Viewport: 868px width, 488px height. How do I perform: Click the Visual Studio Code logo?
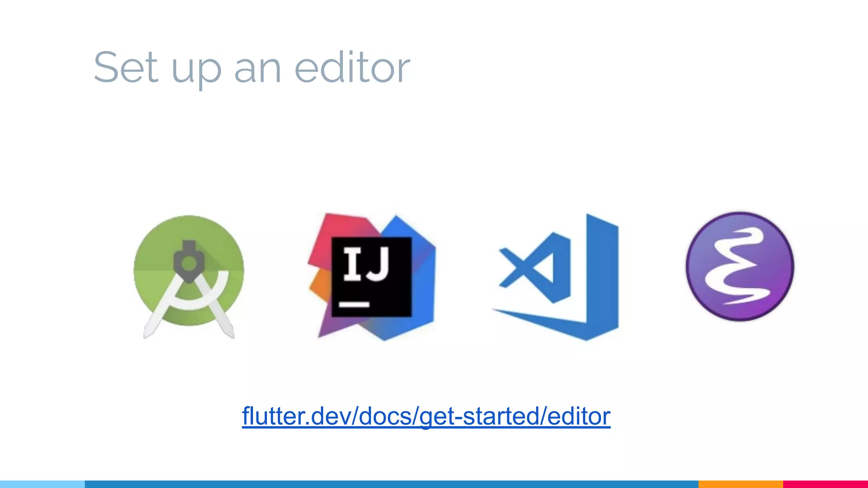[x=555, y=277]
